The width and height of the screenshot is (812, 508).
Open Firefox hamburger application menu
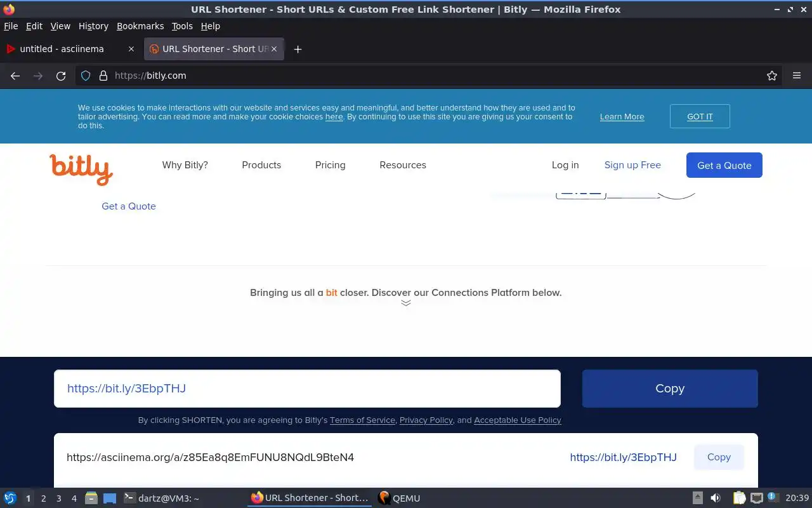[x=797, y=76]
